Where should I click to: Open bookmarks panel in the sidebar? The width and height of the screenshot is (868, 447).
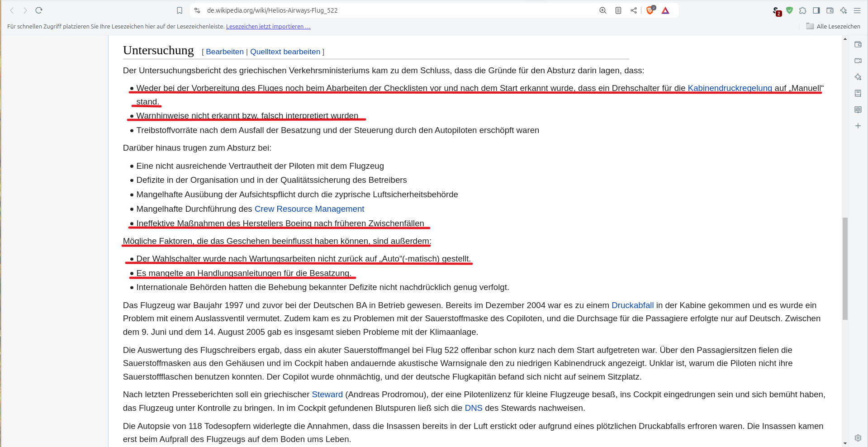click(x=858, y=93)
